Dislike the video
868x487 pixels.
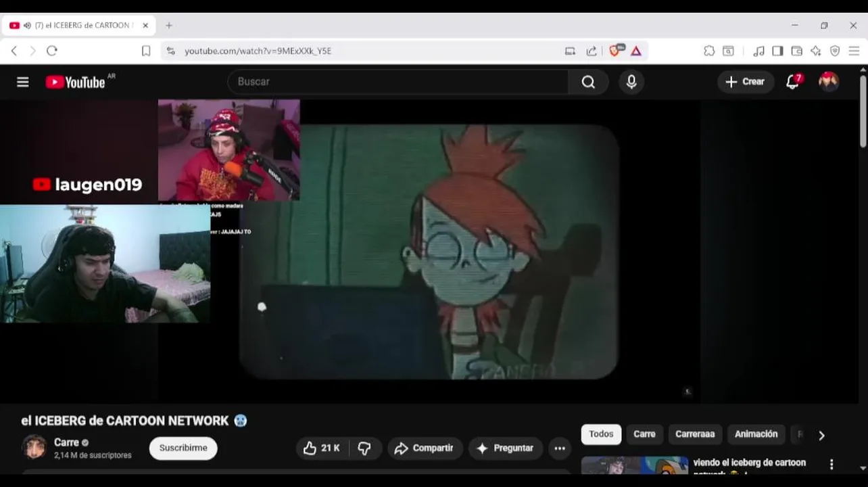click(365, 448)
